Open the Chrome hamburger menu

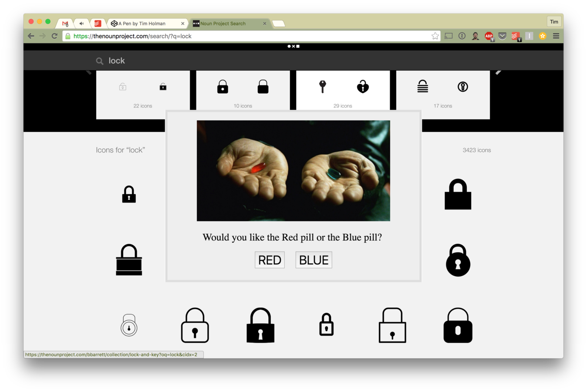coord(556,36)
